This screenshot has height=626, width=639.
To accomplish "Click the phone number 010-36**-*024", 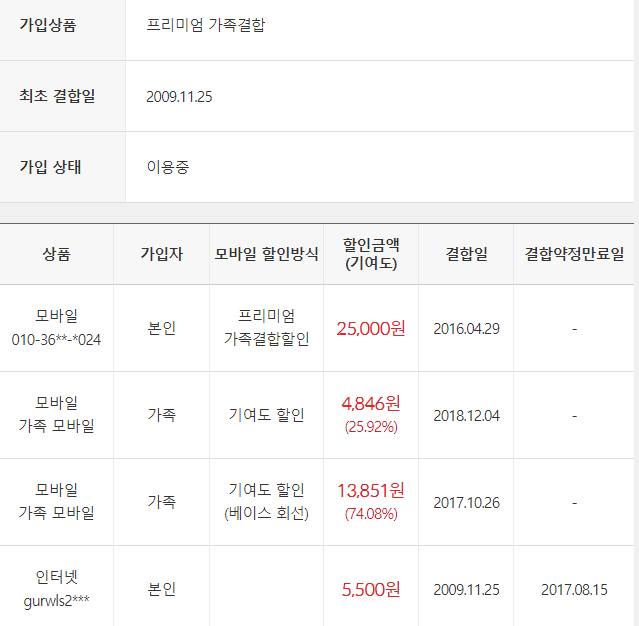I will click(x=56, y=340).
